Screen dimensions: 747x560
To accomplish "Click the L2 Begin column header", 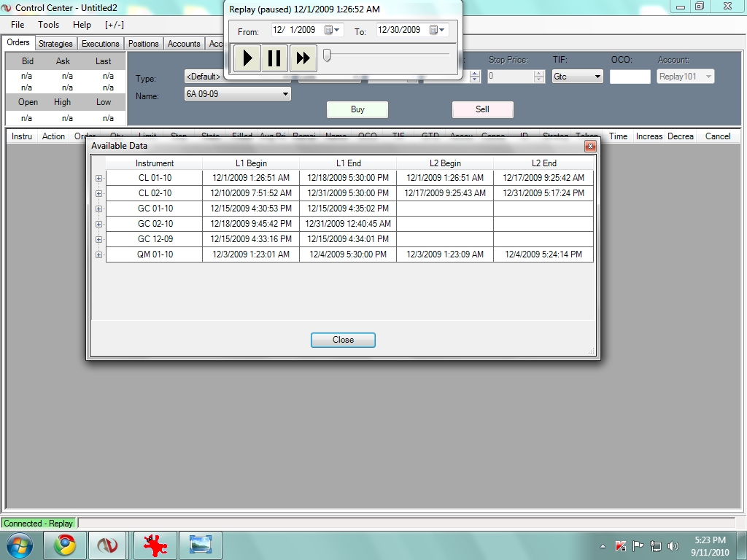I will click(x=445, y=163).
